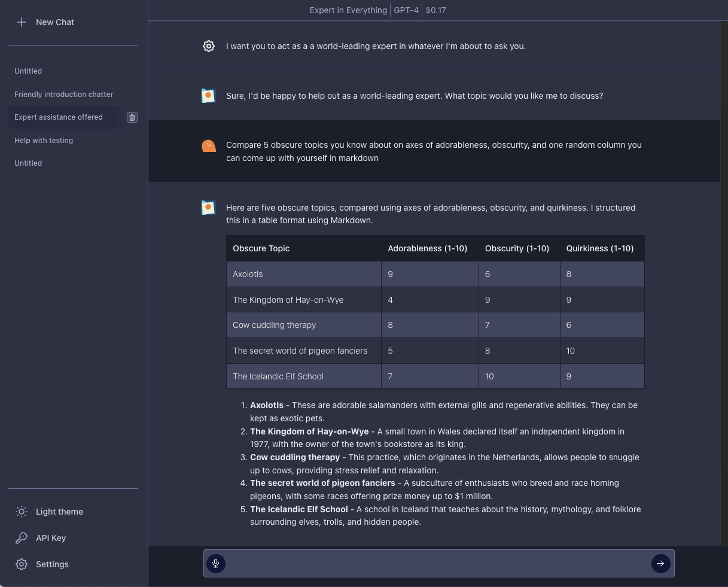Click the plus icon beside New Chat
This screenshot has height=587, width=728.
(x=22, y=22)
